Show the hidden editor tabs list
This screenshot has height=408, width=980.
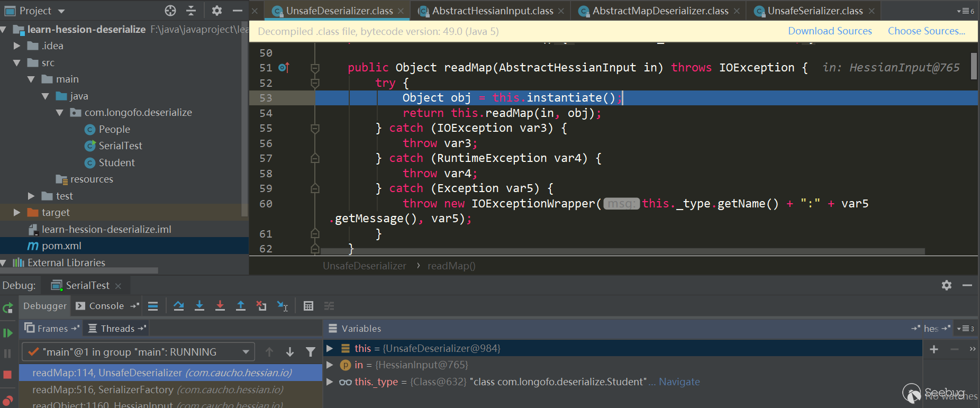tap(966, 11)
